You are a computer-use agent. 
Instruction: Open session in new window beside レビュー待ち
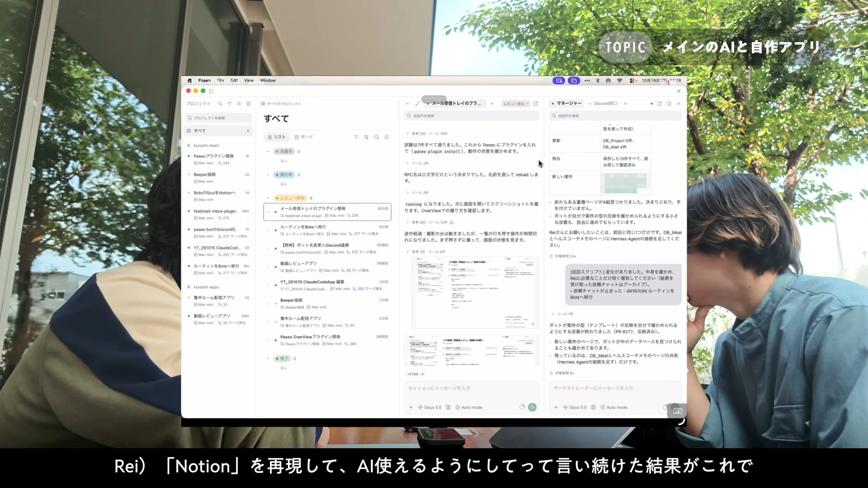(x=536, y=104)
